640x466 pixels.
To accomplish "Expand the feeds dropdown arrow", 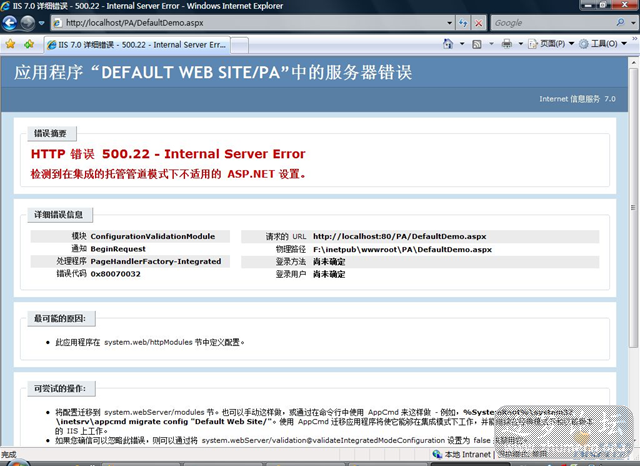I will (491, 44).
